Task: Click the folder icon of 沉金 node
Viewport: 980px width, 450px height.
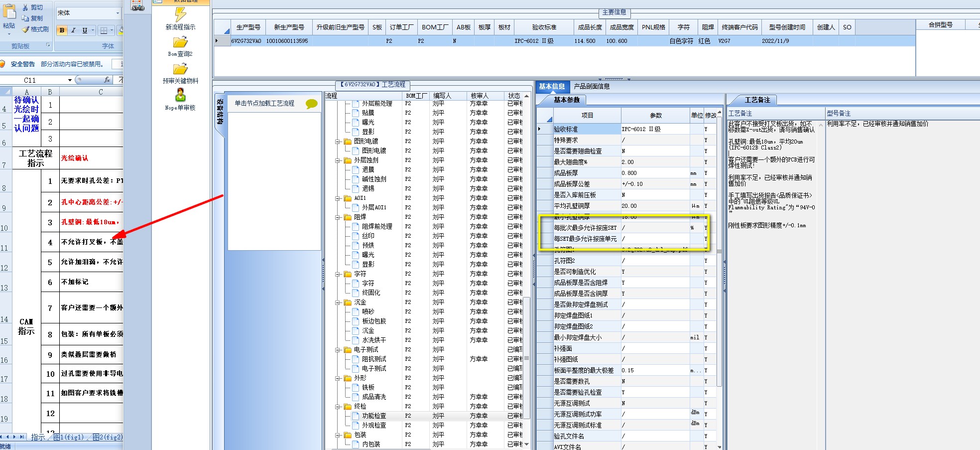Action: (x=348, y=302)
